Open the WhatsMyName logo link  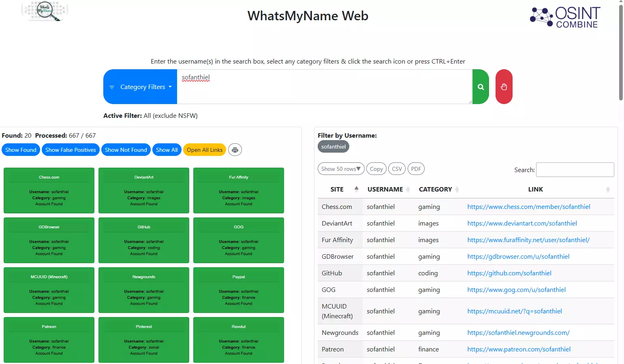(x=45, y=11)
